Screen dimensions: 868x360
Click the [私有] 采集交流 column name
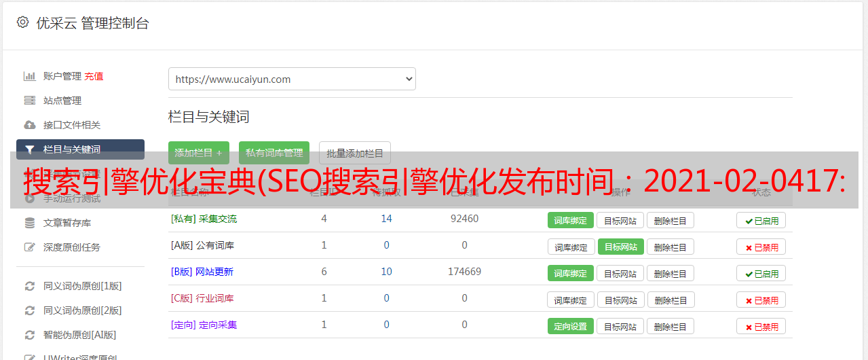204,219
